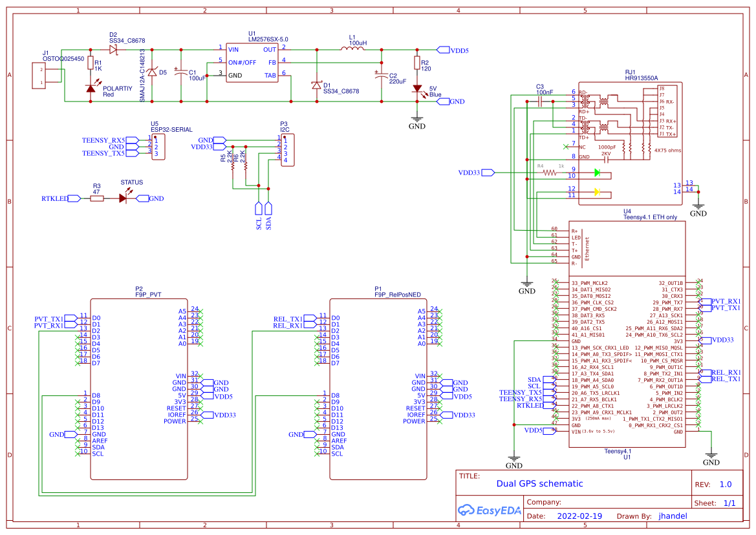Click the VDD5 power net flag near L1
This screenshot has height=535, width=756.
(x=444, y=49)
